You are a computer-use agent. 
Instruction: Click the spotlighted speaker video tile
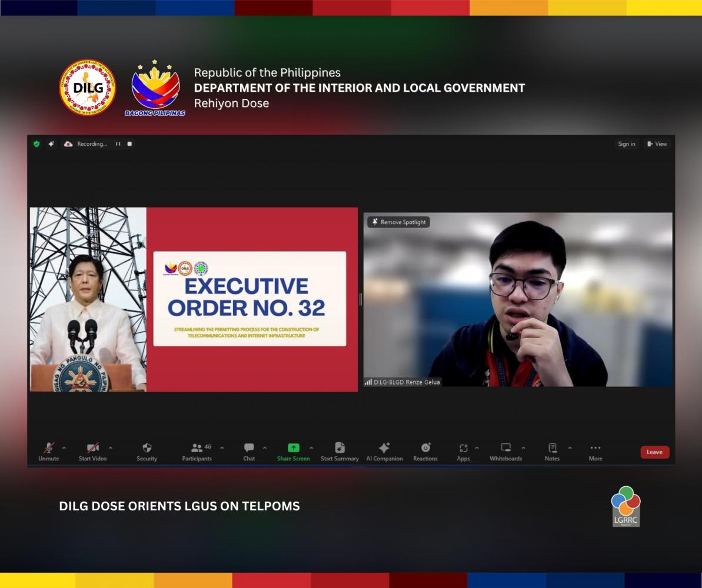tap(518, 299)
